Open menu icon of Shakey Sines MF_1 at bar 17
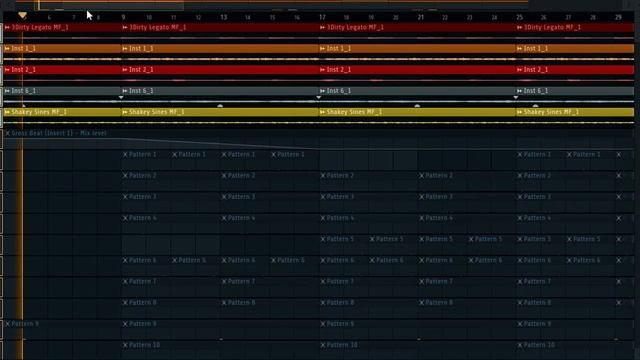Screen dimensions: 640x360 [x=322, y=112]
